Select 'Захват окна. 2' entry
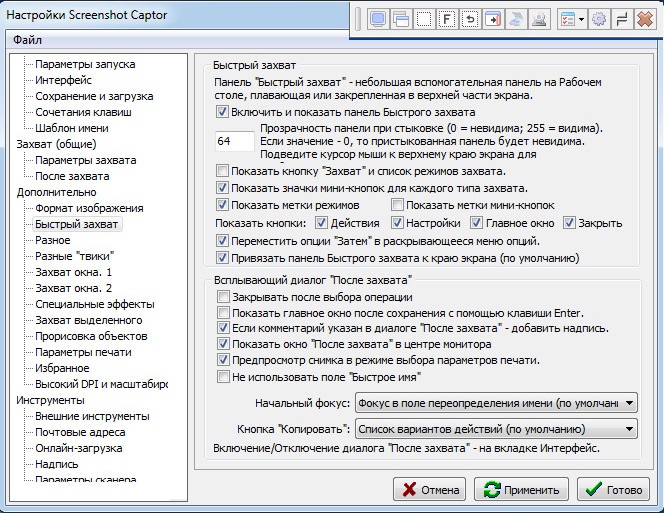The image size is (664, 513). (x=73, y=288)
